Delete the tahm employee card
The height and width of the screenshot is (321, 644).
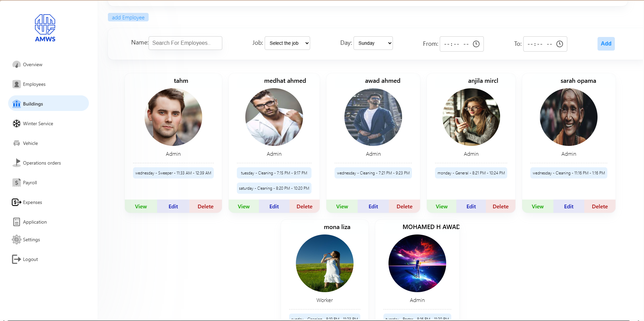205,206
